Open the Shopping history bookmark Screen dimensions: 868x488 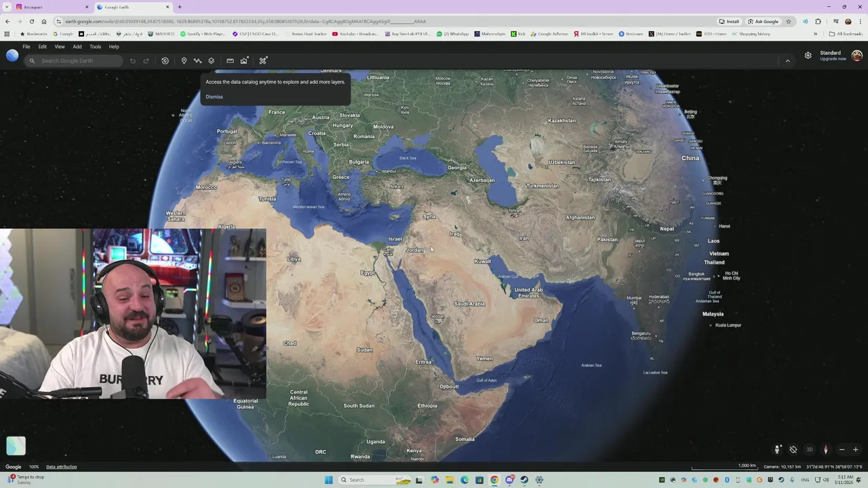[x=751, y=34]
